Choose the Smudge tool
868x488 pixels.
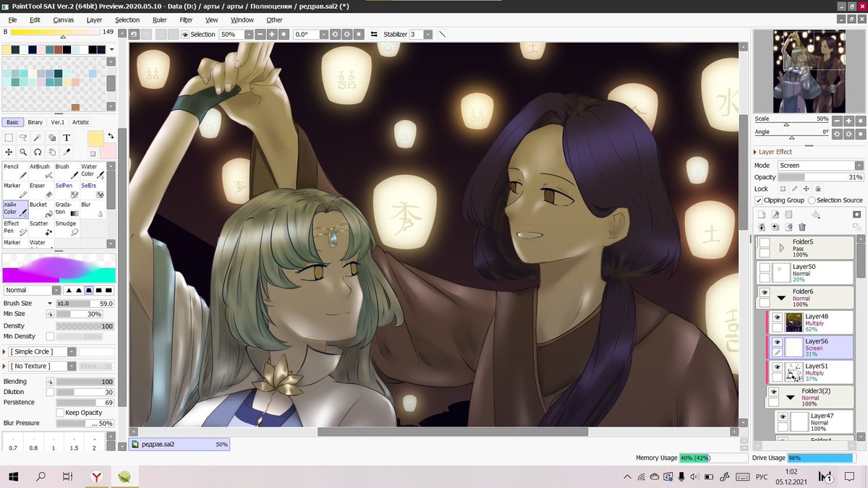(x=67, y=227)
